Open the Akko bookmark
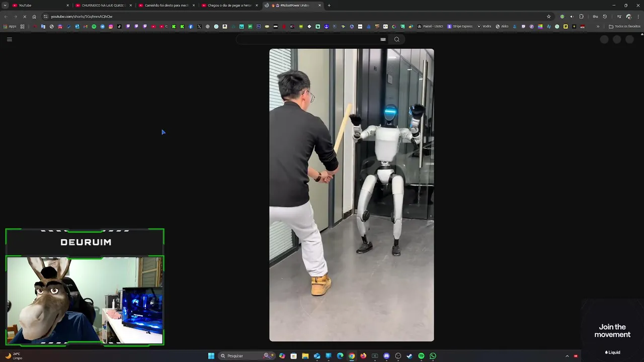The width and height of the screenshot is (644, 362). [502, 26]
